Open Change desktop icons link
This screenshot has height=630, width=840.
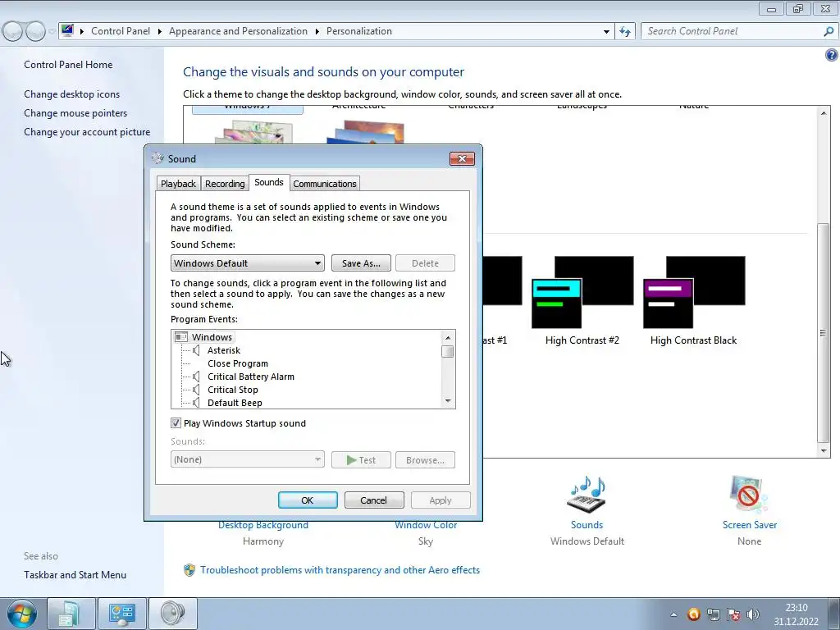coord(72,94)
